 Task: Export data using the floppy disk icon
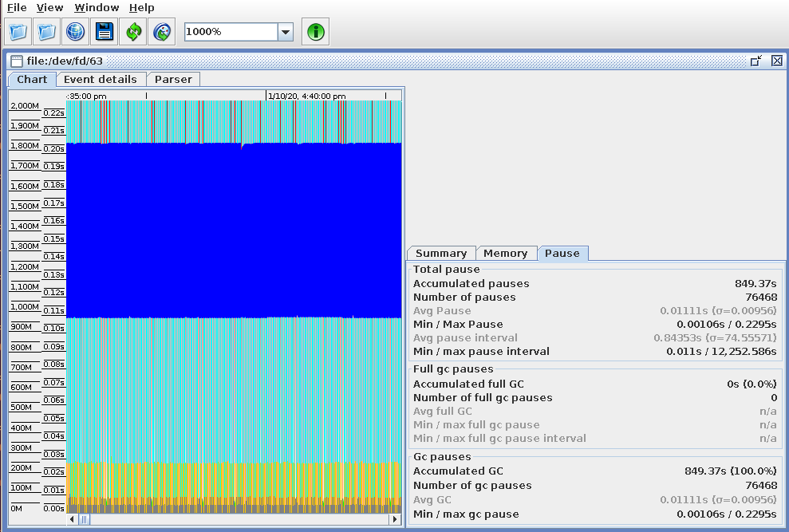pos(104,32)
